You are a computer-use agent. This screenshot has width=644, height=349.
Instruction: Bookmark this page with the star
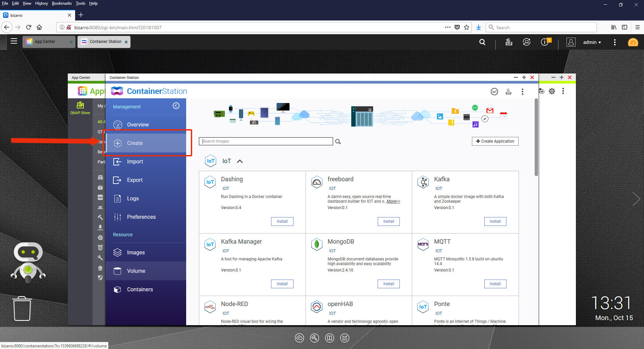click(467, 27)
